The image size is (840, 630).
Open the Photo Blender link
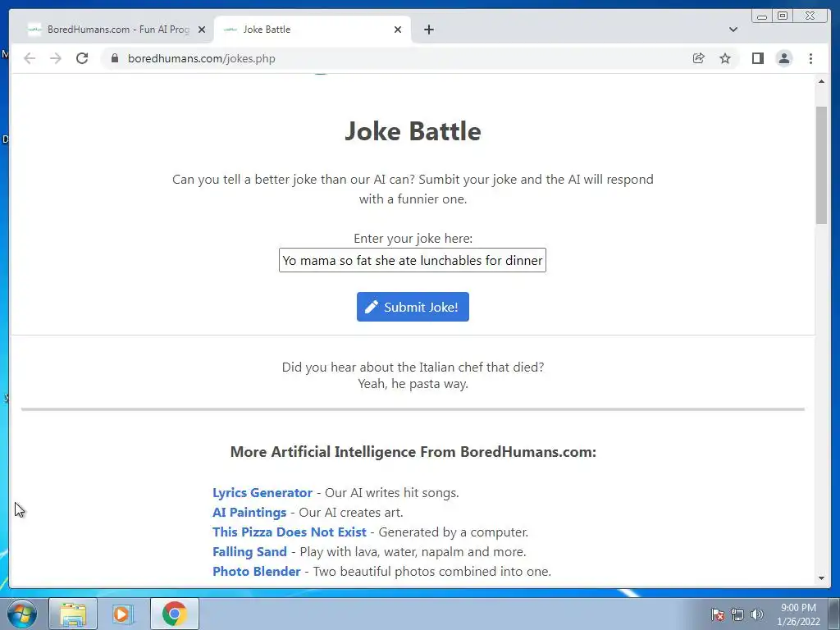[257, 572]
